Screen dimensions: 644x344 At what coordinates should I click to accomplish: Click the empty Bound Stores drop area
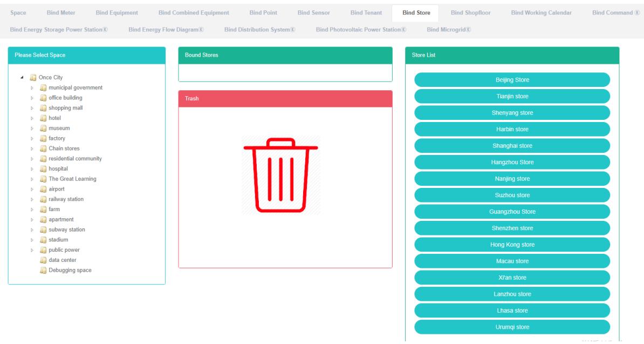pos(285,73)
